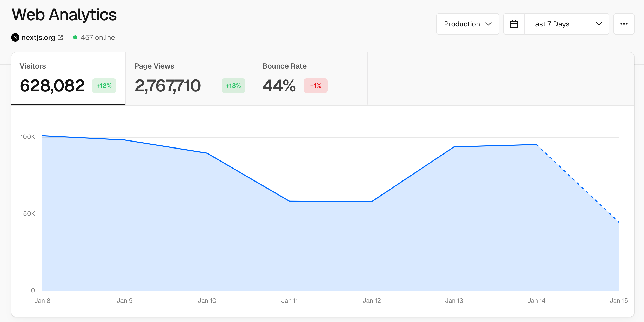Click the 100K y-axis label
The height and width of the screenshot is (322, 644).
point(28,137)
